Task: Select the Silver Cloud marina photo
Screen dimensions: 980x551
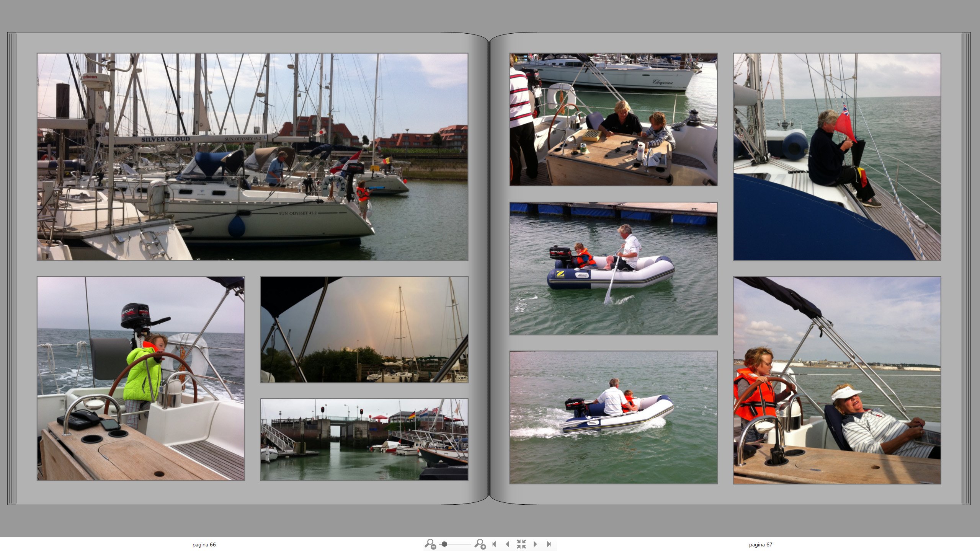Action: pos(252,157)
